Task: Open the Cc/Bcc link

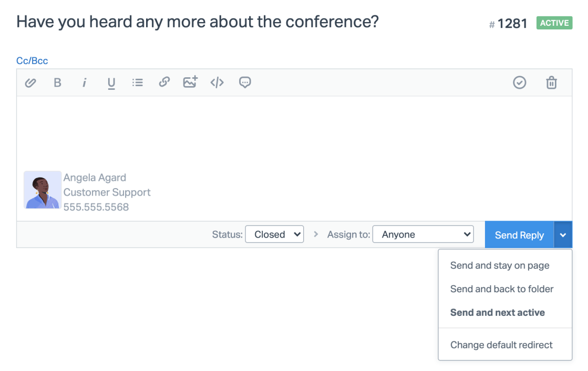Action: (x=32, y=61)
